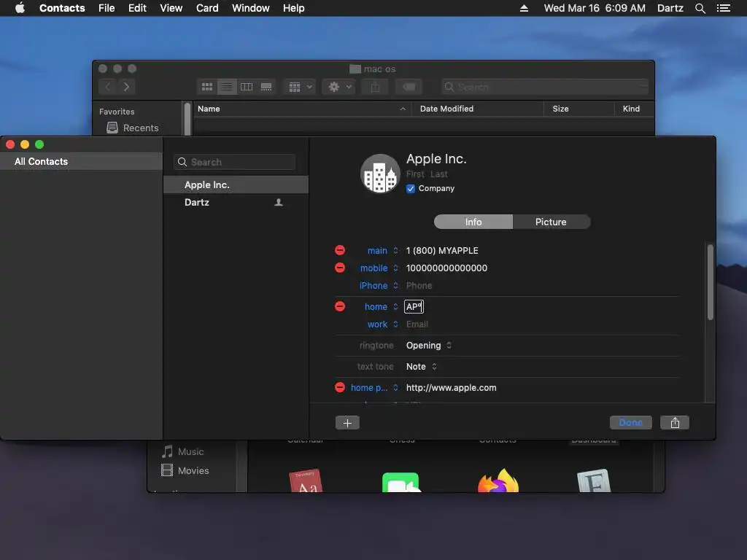747x560 pixels.
Task: Open the Opening ringtone dropdown
Action: (429, 345)
